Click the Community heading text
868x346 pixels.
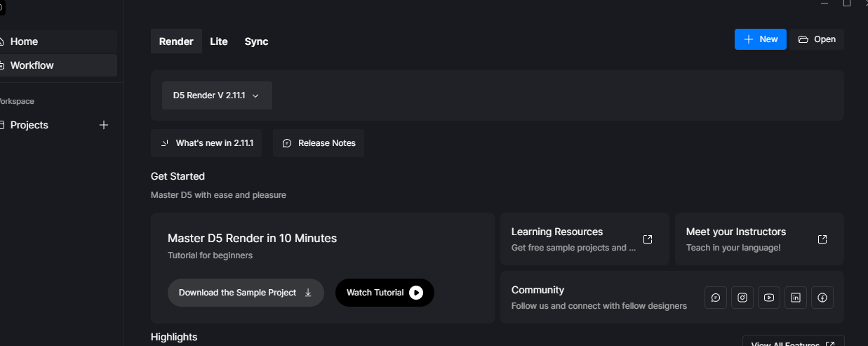[538, 290]
